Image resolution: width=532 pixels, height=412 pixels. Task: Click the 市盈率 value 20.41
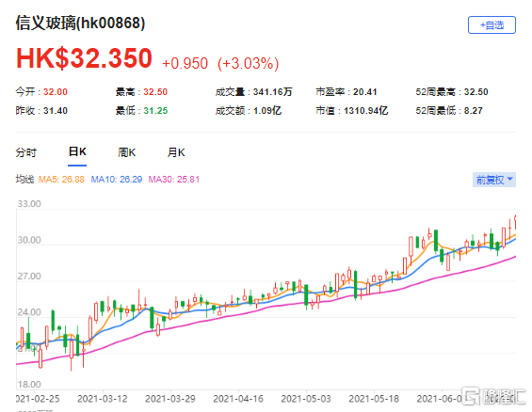[365, 92]
